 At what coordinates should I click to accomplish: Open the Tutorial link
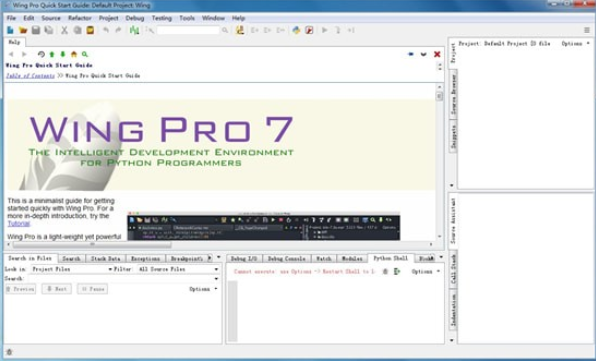tap(19, 223)
